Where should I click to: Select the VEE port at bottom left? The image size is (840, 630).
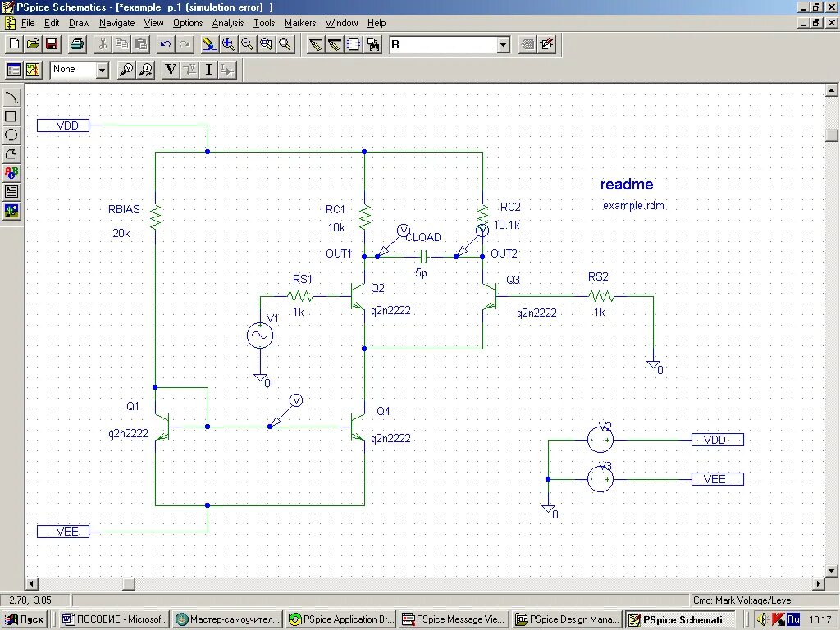coord(63,532)
